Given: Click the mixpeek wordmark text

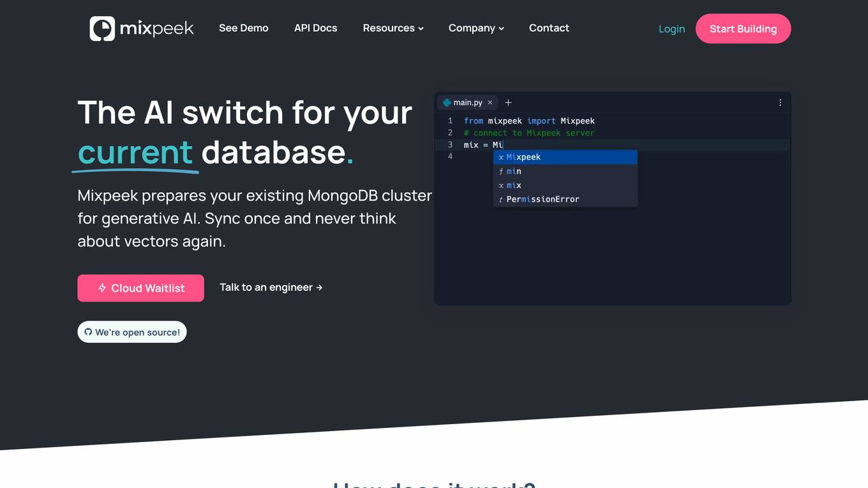Looking at the screenshot, I should [x=157, y=29].
